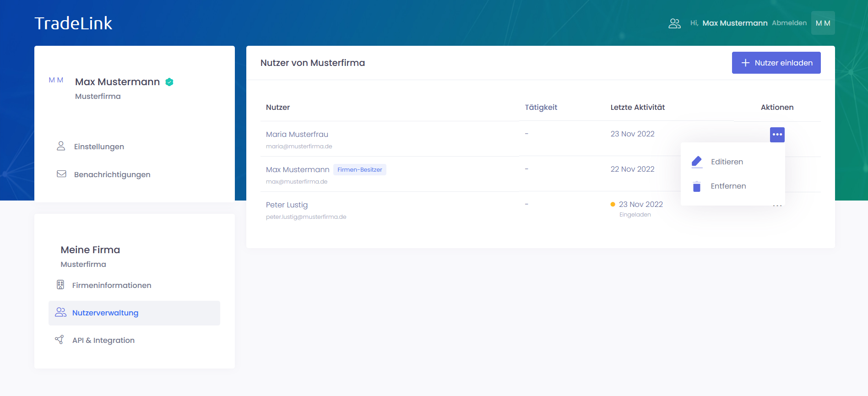Collapse the actions menu for Maria Musterfrau

777,135
